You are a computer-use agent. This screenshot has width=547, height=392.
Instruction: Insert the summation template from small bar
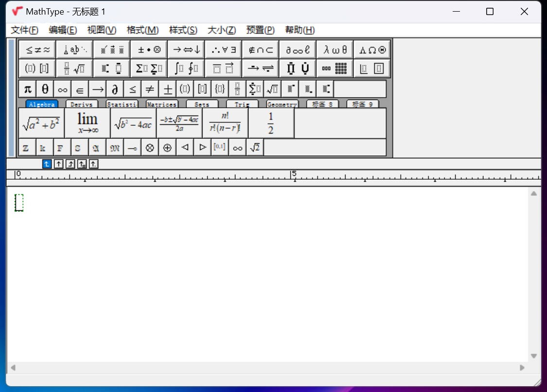pos(255,89)
